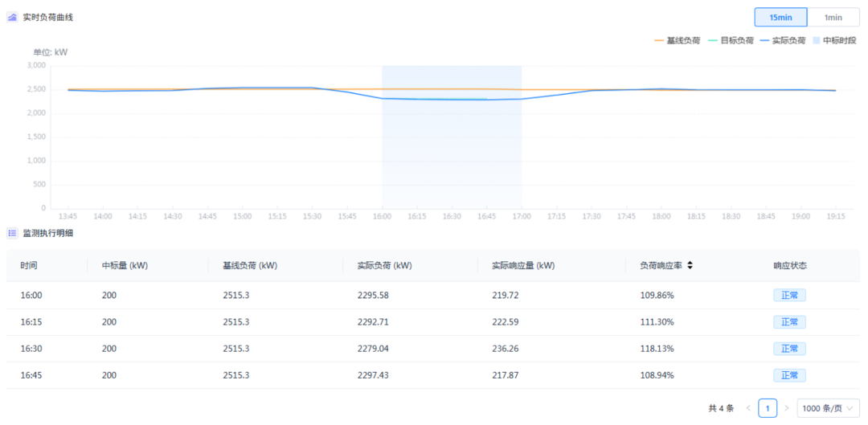
Task: Click the 单位: kW unit label
Action: click(x=51, y=52)
